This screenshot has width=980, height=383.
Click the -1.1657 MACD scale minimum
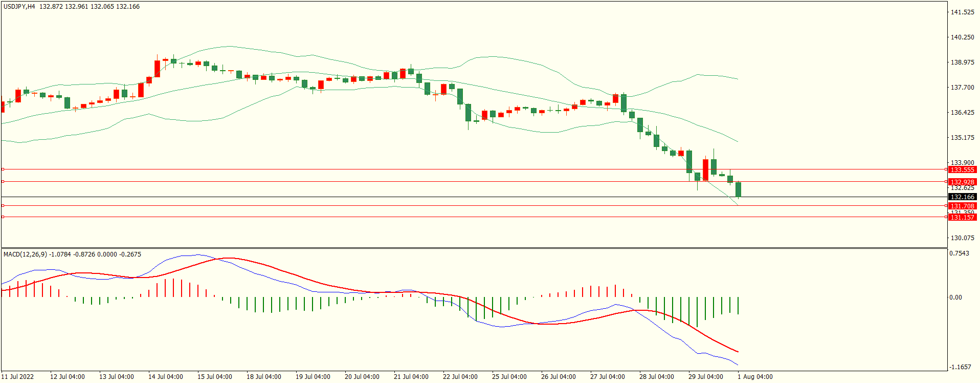(960, 367)
